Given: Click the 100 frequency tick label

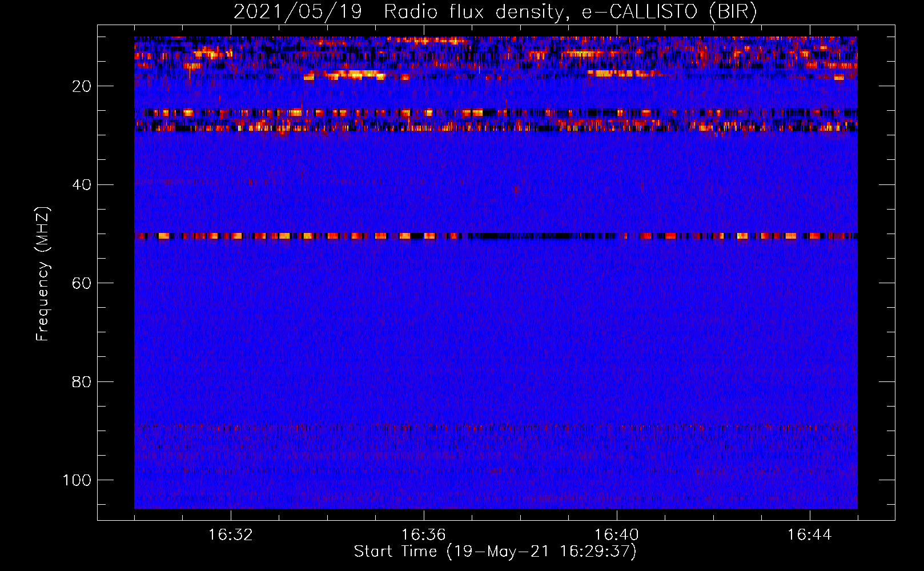Looking at the screenshot, I should 77,480.
